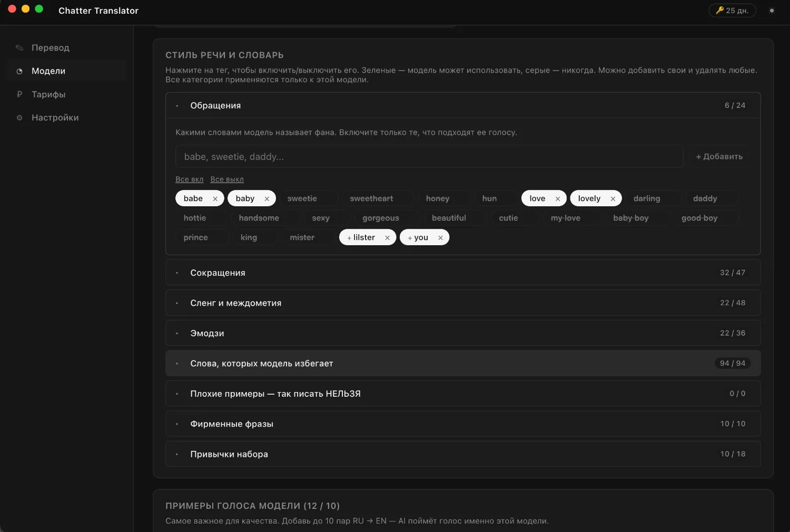Click the gear icon beside Настройки
790x532 pixels.
click(x=19, y=118)
